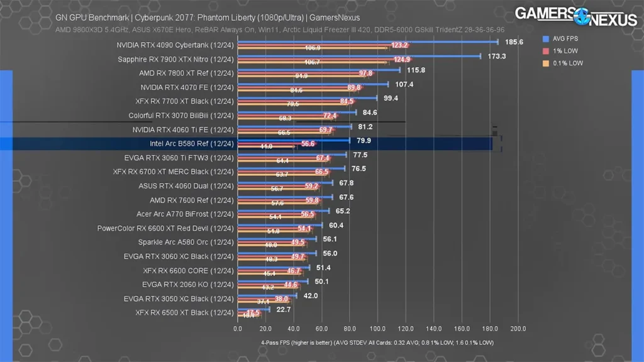The height and width of the screenshot is (362, 644).
Task: Click the '1% LOW' legend label
Action: (565, 51)
